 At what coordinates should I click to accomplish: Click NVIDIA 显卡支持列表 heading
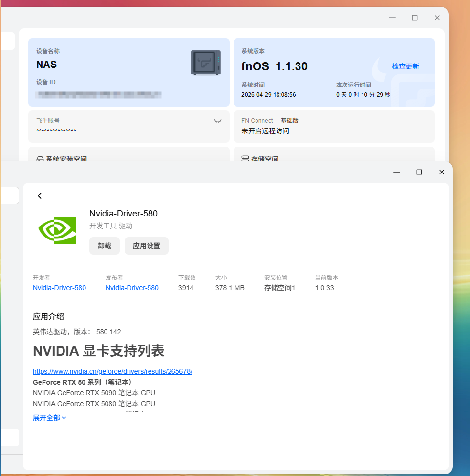98,351
